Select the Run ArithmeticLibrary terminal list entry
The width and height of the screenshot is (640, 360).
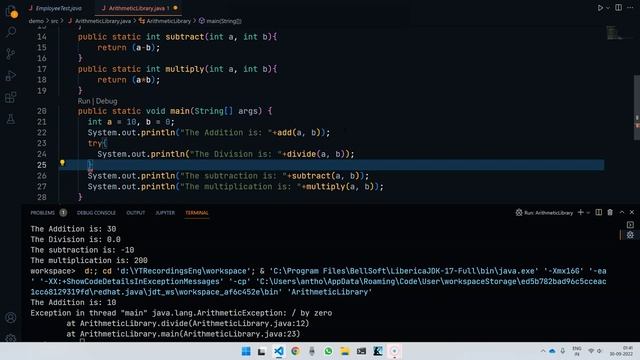click(630, 235)
